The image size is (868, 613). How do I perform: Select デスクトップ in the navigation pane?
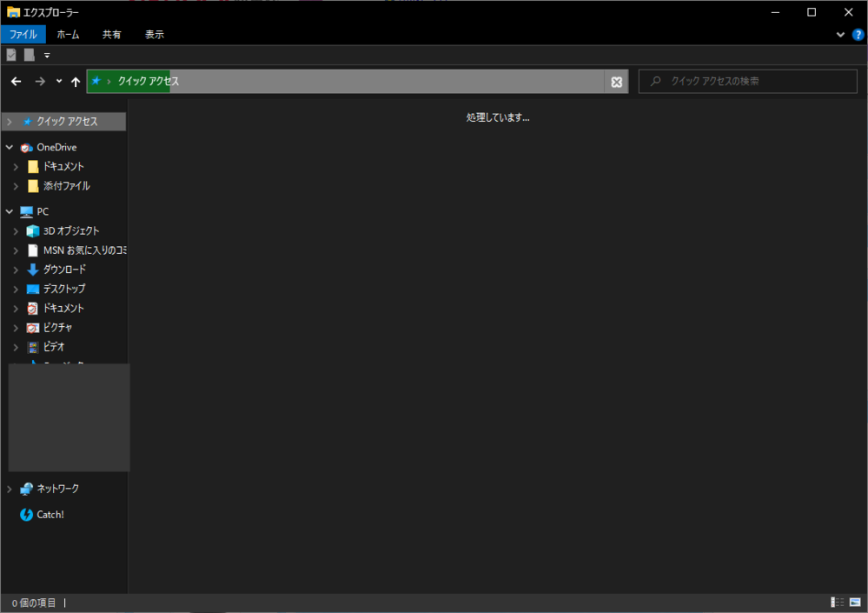pyautogui.click(x=64, y=289)
